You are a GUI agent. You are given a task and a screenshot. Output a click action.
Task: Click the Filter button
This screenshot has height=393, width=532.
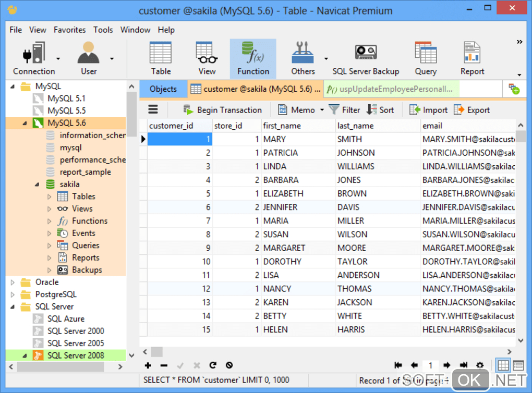click(345, 110)
